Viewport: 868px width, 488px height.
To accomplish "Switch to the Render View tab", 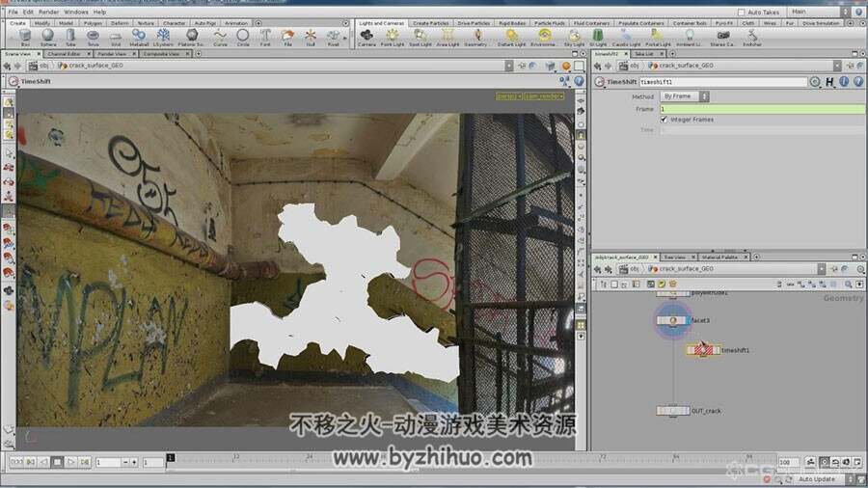I will coord(113,54).
